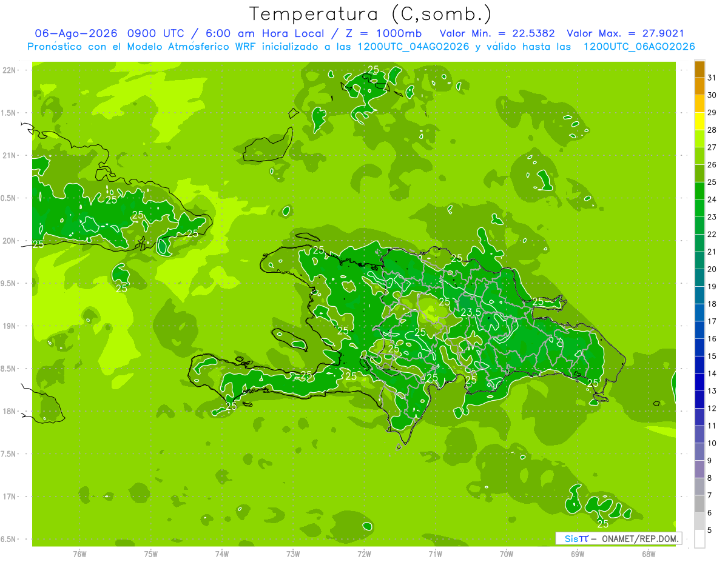728x562 pixels.
Task: Click the color band between 24 and 25
Action: (x=699, y=191)
